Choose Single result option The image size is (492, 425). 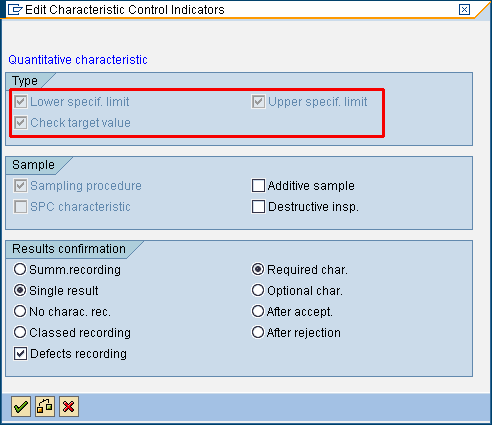pyautogui.click(x=20, y=290)
